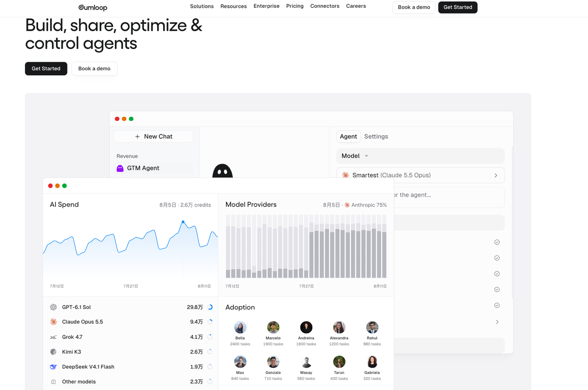Click the highlighted data point on AI Spend chart
Screen dimensions: 588x390
point(183,222)
